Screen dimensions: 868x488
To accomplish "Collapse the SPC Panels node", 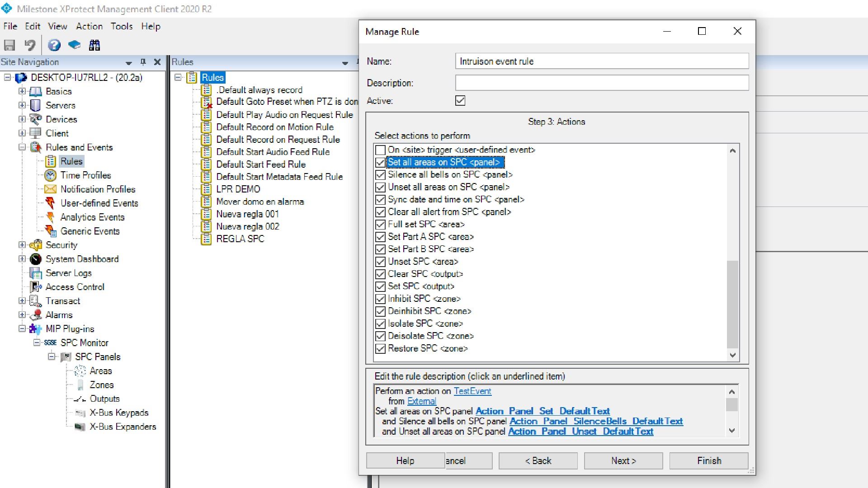I will [52, 357].
